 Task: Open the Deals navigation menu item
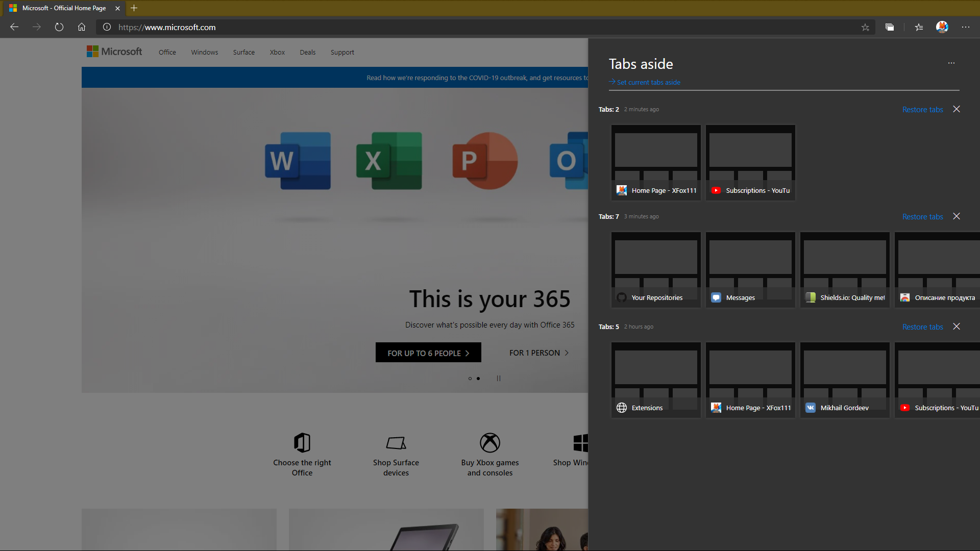308,53
